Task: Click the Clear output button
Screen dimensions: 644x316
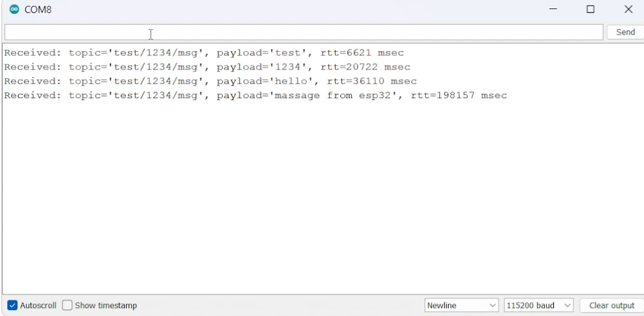Action: (x=611, y=306)
